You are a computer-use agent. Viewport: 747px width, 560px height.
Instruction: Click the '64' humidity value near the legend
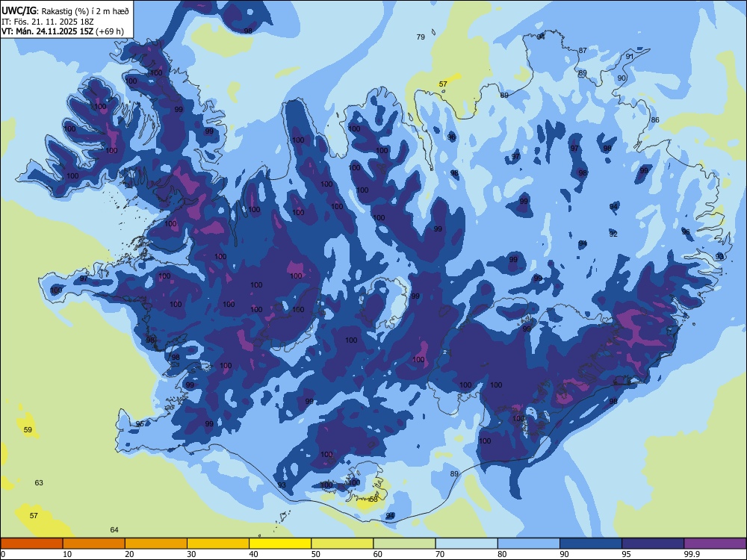point(114,529)
